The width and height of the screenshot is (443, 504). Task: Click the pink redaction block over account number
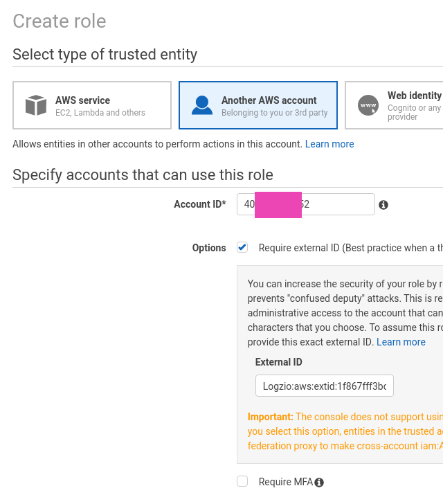pos(278,205)
